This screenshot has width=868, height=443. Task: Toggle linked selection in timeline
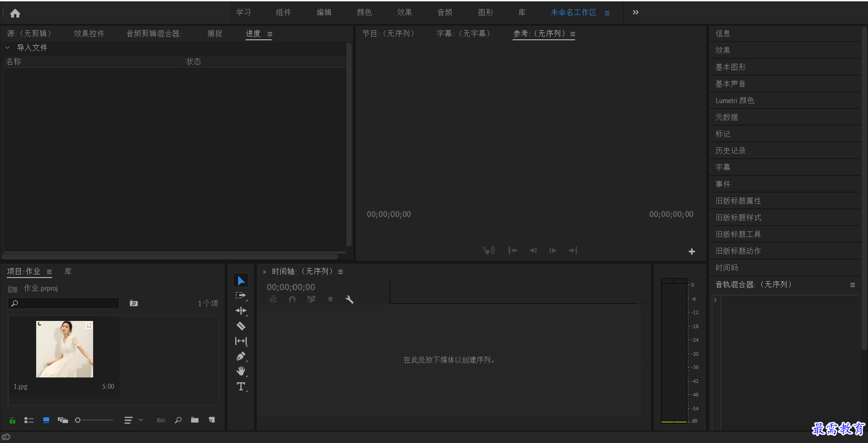[x=311, y=299]
